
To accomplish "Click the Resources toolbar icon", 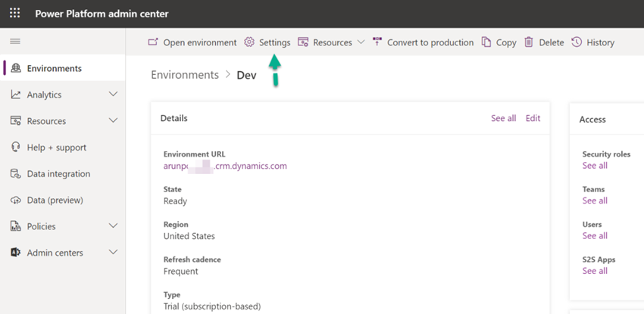I will (x=303, y=42).
